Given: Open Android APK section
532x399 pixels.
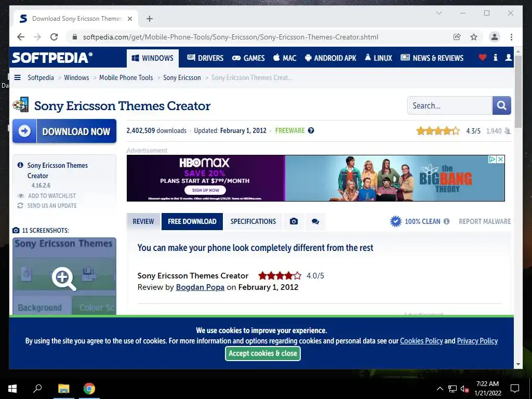Looking at the screenshot, I should pyautogui.click(x=330, y=58).
